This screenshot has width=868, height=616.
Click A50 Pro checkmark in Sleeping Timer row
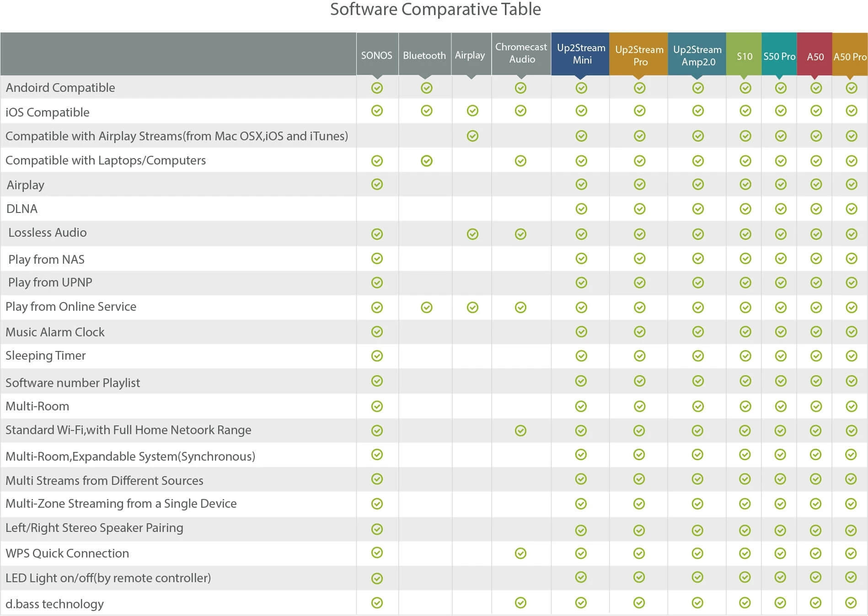[x=851, y=356]
